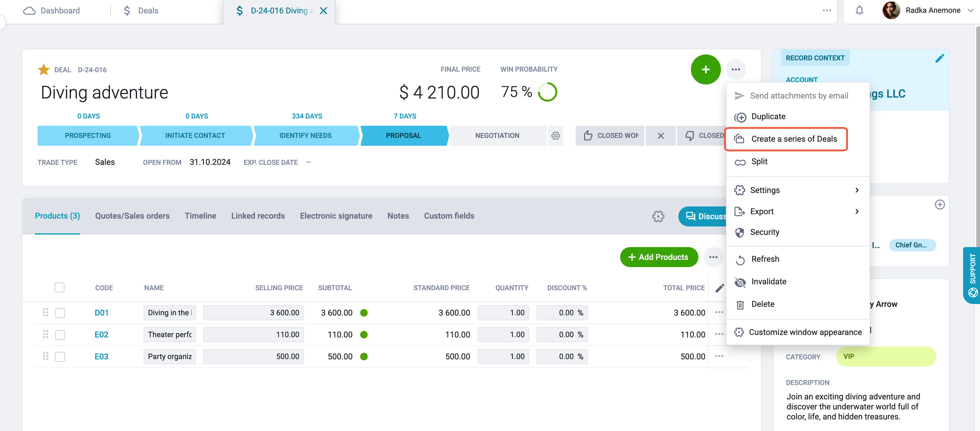This screenshot has height=431, width=980.
Task: Toggle the select-all checkbox in table header
Action: pos(59,287)
